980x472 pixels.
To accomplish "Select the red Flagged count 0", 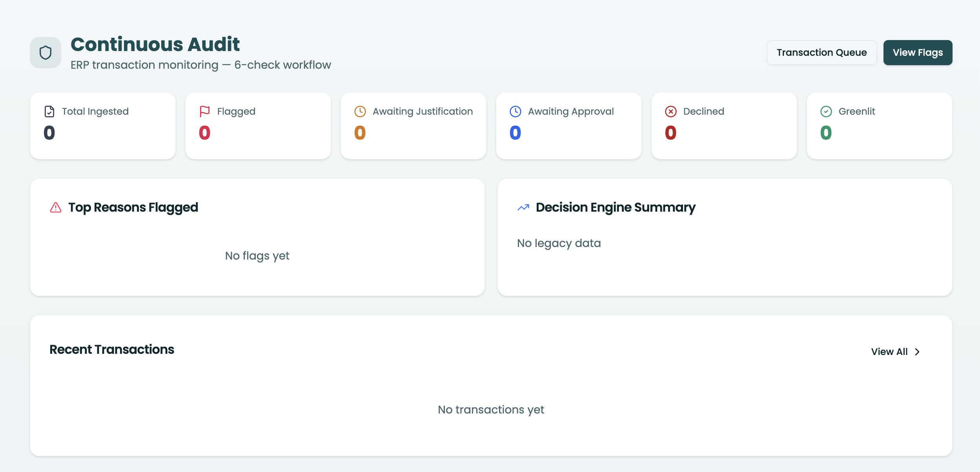I will click(x=205, y=133).
